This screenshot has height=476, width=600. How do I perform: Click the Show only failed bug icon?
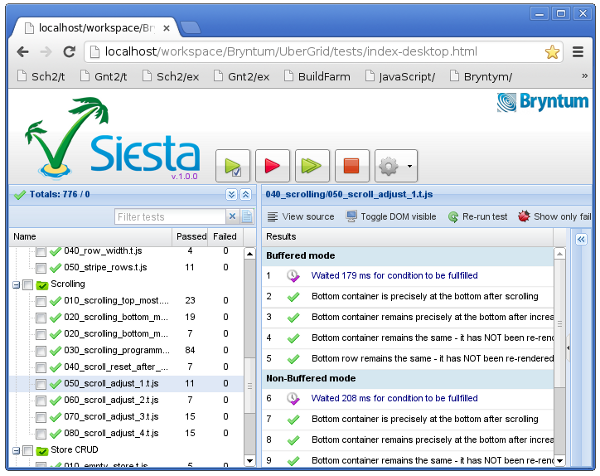(524, 216)
